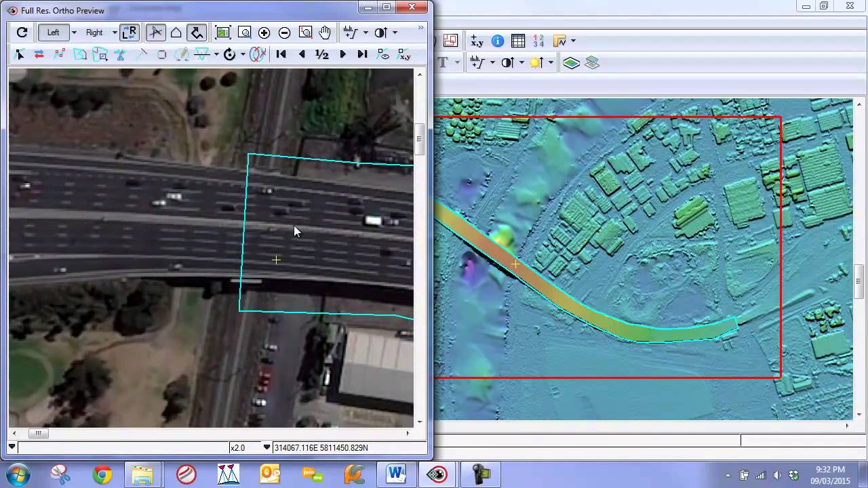868x488 pixels.
Task: Select the scissors cut tool
Action: point(121,54)
